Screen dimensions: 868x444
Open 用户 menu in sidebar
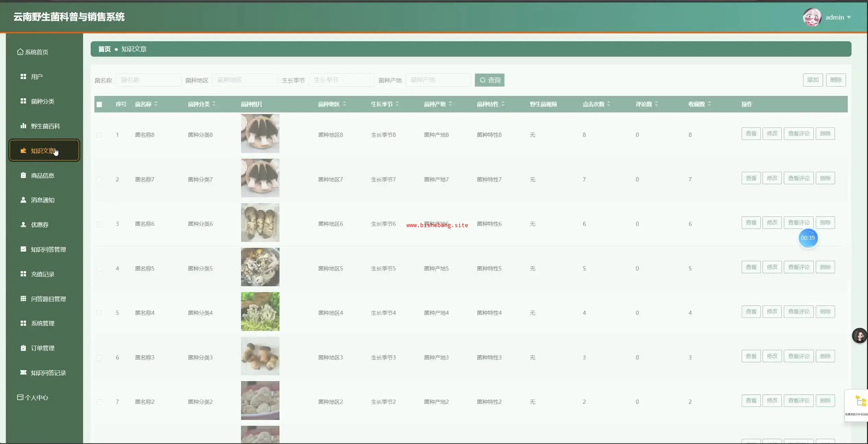pyautogui.click(x=36, y=77)
